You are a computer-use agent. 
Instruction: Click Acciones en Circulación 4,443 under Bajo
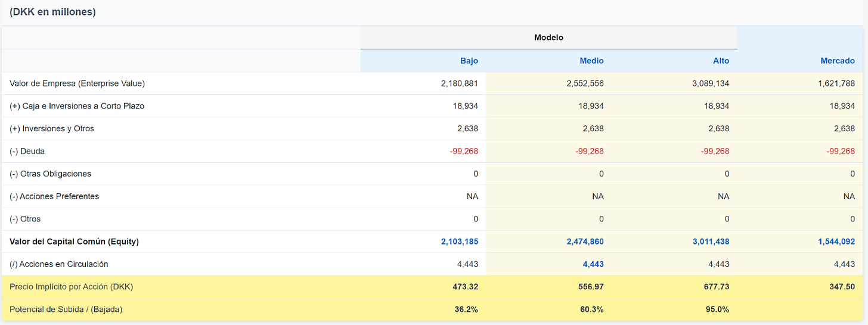[x=467, y=264]
